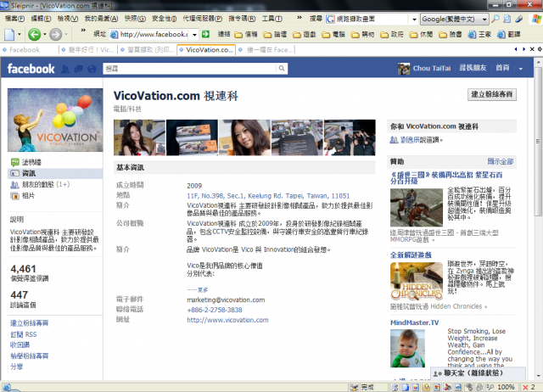The width and height of the screenshot is (543, 392).
Task: Click magnifier icon next to Google engine box
Action: (495, 19)
